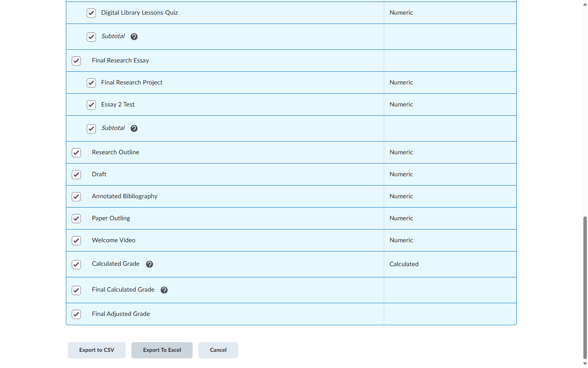This screenshot has width=588, height=368.
Task: Uncheck the Research Outline checkbox
Action: click(x=76, y=153)
